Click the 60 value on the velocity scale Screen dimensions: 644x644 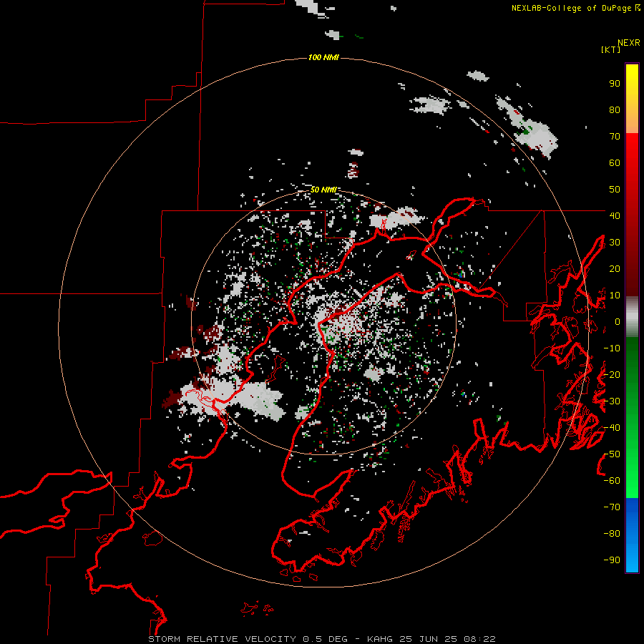click(x=615, y=163)
